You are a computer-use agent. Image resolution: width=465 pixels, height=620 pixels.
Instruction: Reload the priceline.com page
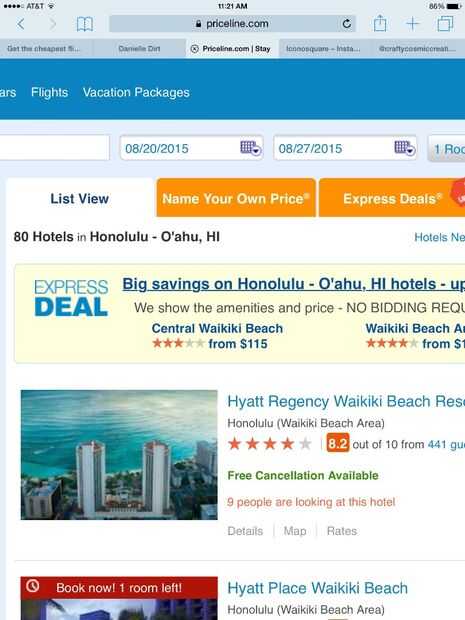coord(347,24)
